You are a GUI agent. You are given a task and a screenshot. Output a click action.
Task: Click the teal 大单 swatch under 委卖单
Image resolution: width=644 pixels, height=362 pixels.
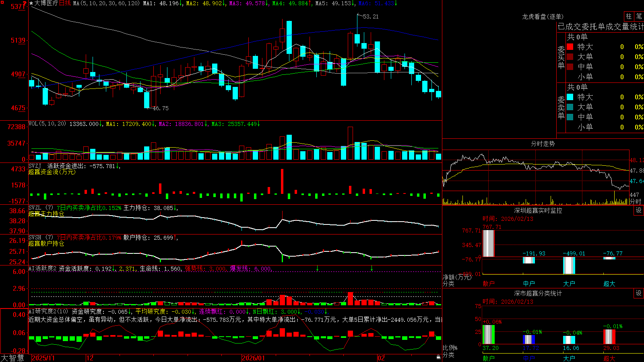570,107
